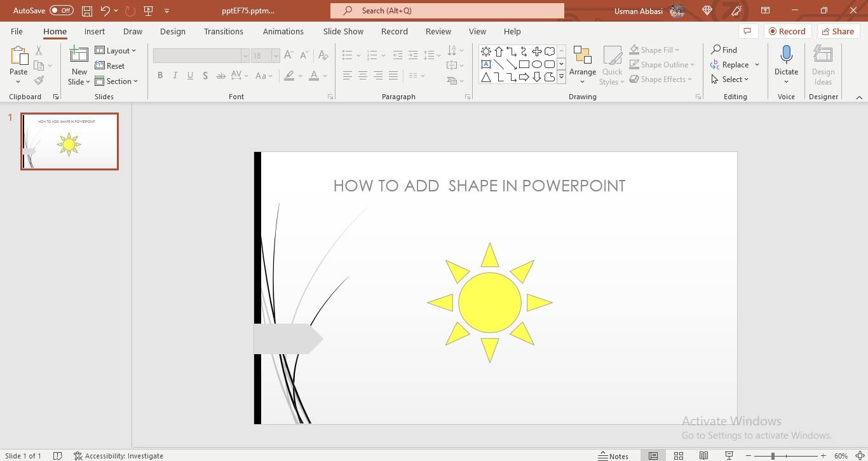The height and width of the screenshot is (461, 868).
Task: Switch to the Slide Show tab
Action: pyautogui.click(x=343, y=31)
